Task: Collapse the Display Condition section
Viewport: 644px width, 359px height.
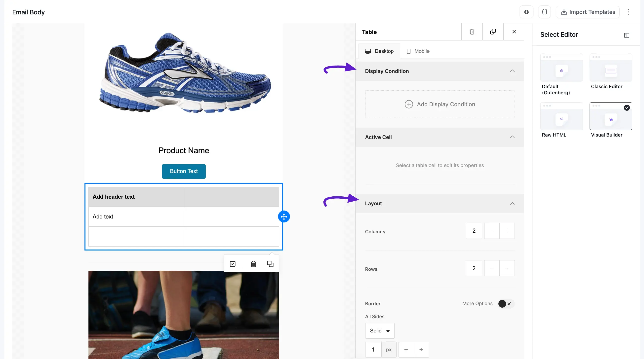Action: (x=512, y=71)
